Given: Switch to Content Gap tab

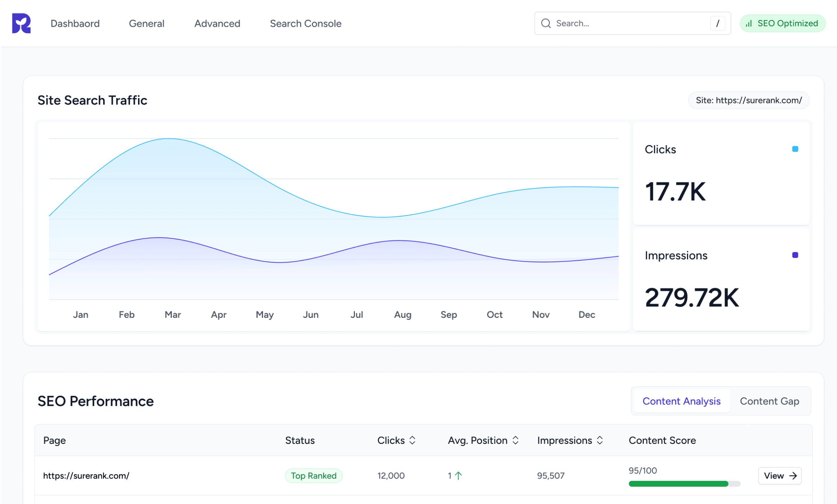Looking at the screenshot, I should [769, 401].
